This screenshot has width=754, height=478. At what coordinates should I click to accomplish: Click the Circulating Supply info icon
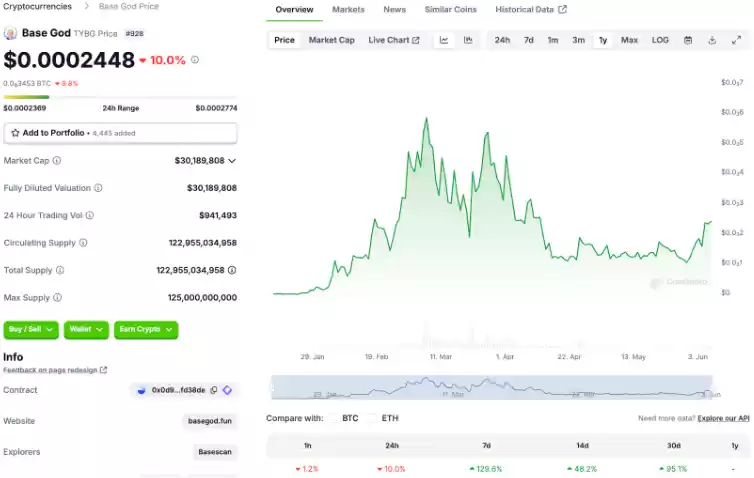[x=83, y=243]
